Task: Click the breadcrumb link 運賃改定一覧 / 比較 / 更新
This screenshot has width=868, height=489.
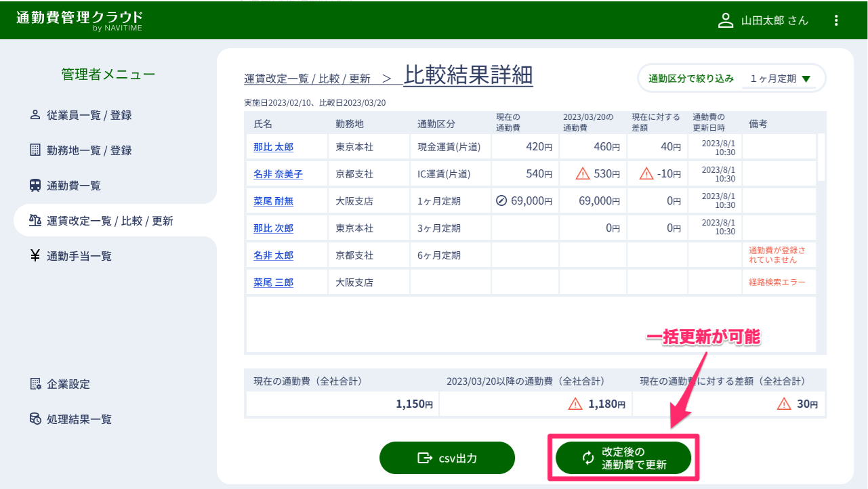Action: 307,79
